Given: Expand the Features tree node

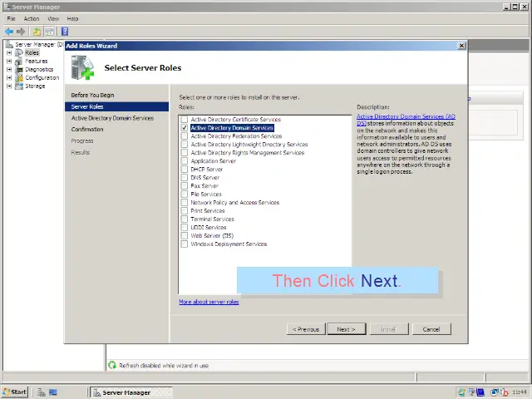Looking at the screenshot, I should tap(9, 62).
